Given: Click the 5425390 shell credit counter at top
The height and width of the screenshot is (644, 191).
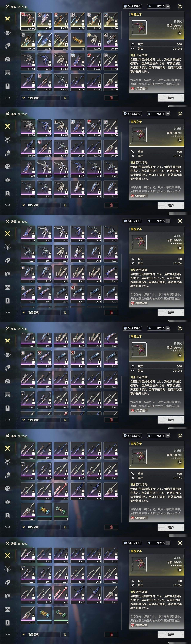Looking at the screenshot, I should [132, 6].
